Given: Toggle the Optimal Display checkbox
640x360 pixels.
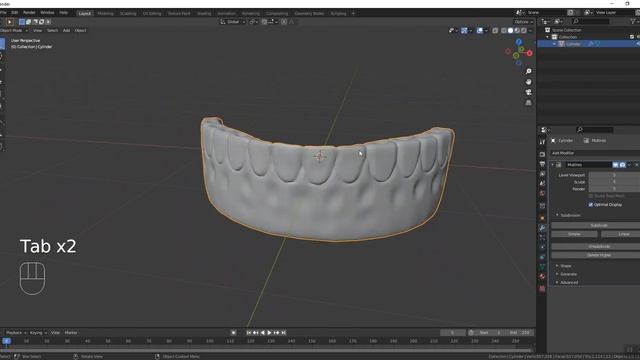Looking at the screenshot, I should [x=591, y=204].
